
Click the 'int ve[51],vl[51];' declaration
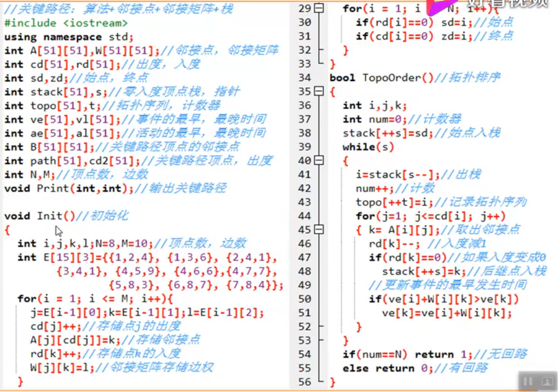tap(62, 120)
